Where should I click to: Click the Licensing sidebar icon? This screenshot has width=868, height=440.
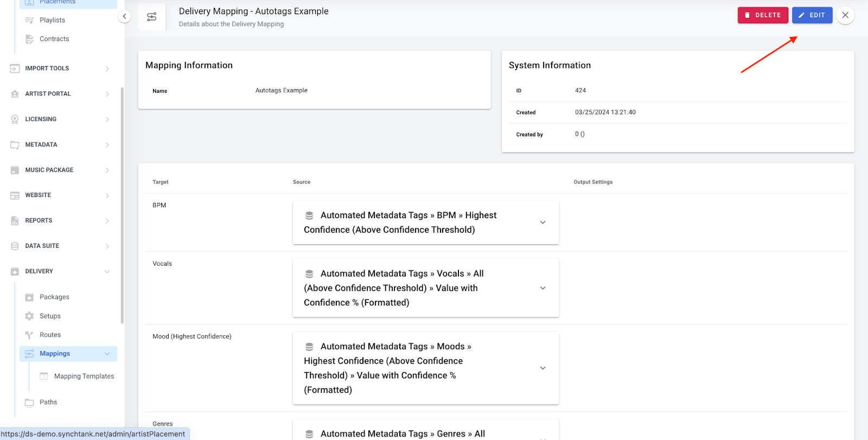point(15,119)
